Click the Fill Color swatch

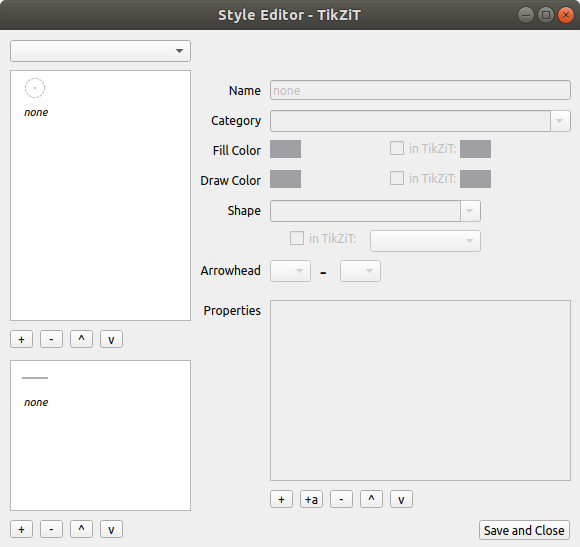[x=285, y=149]
